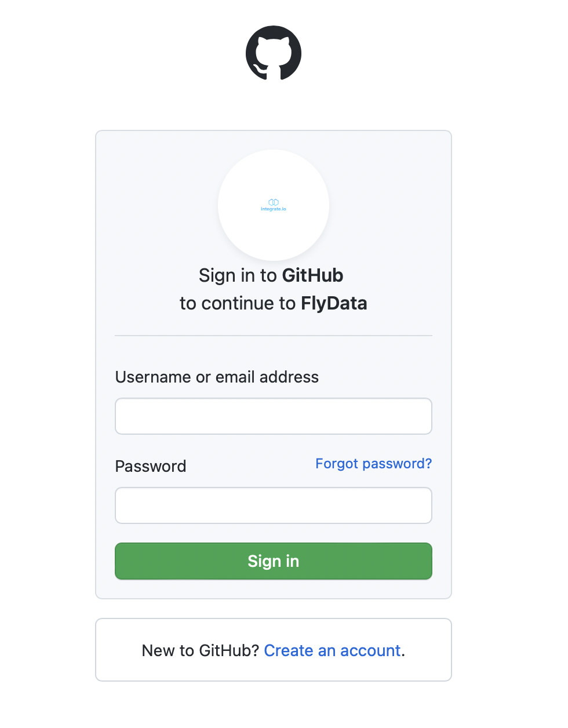Viewport: 568px width, 728px height.
Task: Click the integrate.io app avatar circle
Action: point(274,205)
